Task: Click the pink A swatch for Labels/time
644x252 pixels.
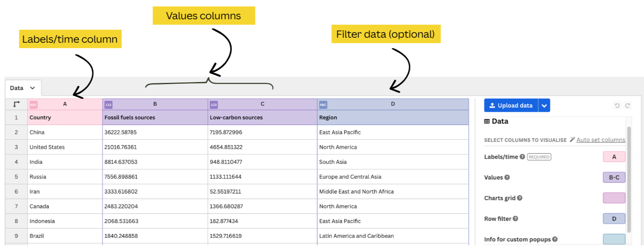Action: [614, 157]
